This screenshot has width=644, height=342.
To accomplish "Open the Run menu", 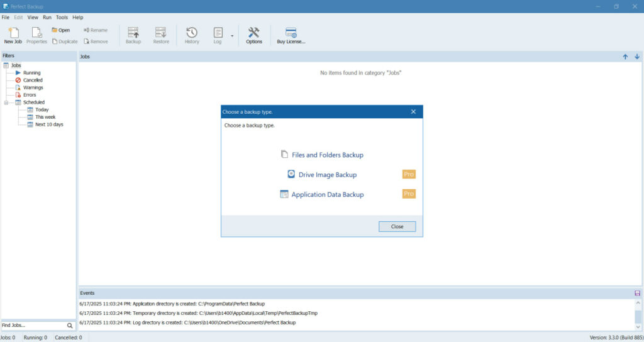I will 47,17.
